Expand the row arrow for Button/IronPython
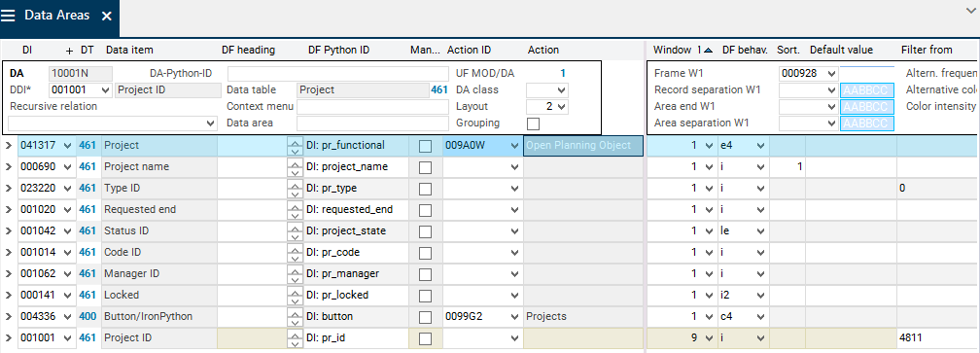The width and height of the screenshot is (980, 353). [8, 317]
